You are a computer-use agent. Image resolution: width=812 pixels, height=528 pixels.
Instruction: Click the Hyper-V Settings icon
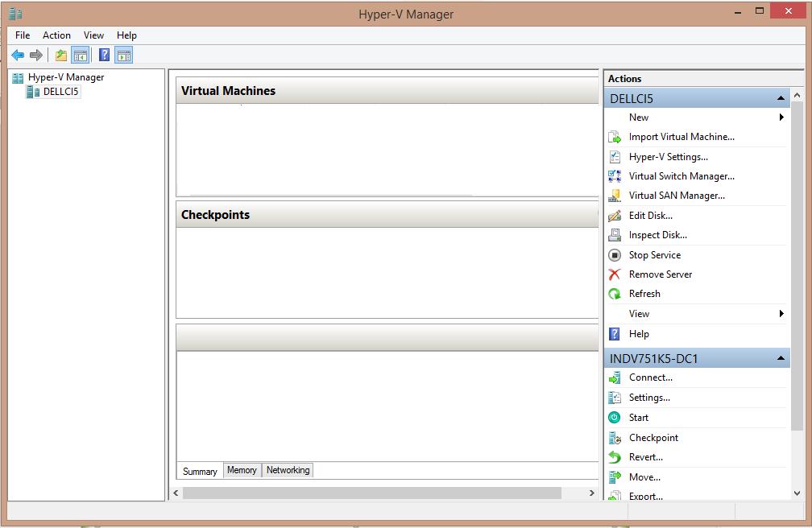point(614,157)
